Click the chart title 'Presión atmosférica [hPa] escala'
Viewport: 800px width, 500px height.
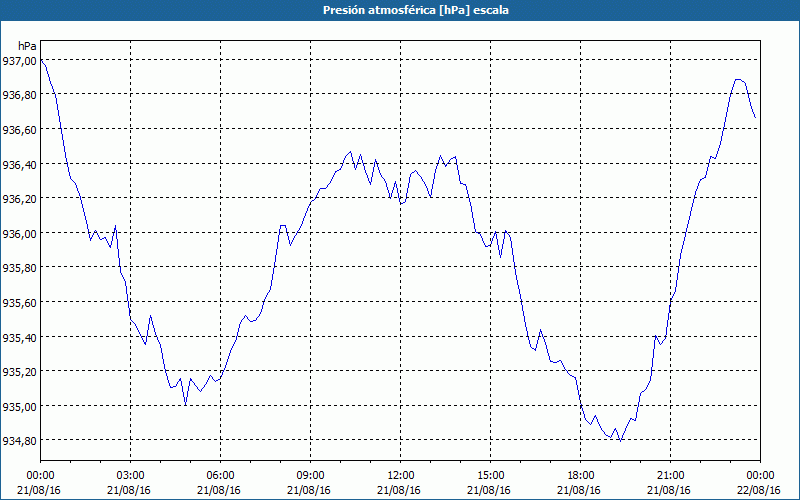[416, 10]
